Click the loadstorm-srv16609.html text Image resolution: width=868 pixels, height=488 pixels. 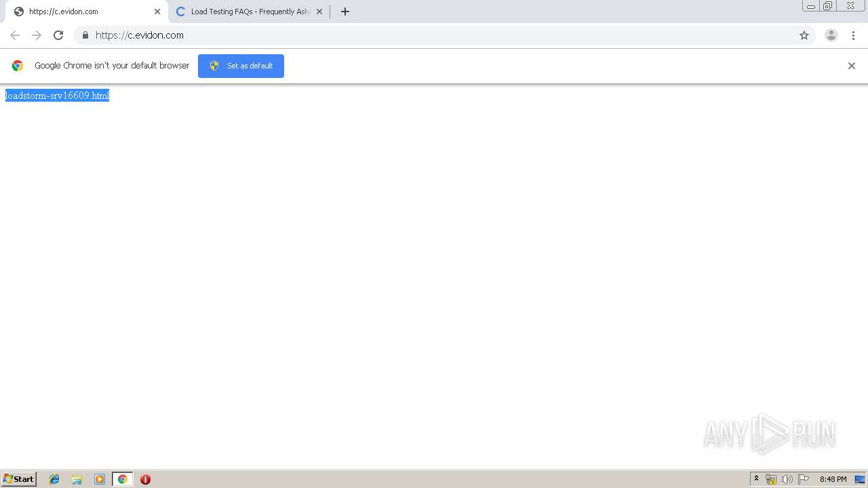pos(57,96)
